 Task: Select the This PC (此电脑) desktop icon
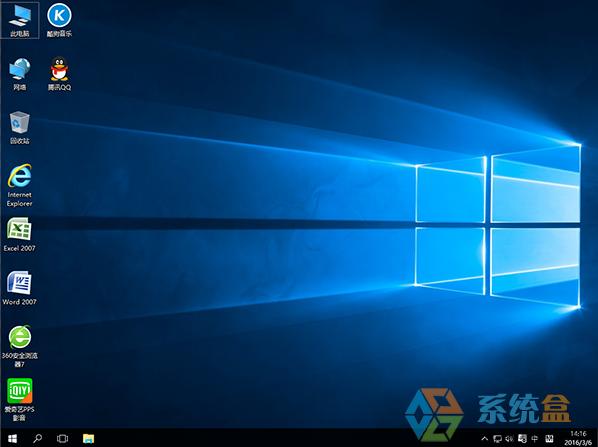click(x=19, y=20)
